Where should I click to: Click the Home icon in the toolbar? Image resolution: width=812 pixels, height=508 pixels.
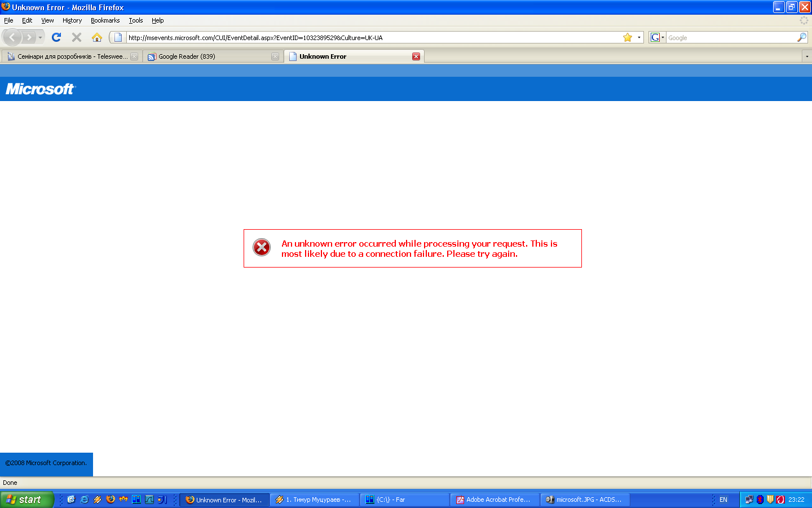click(97, 37)
